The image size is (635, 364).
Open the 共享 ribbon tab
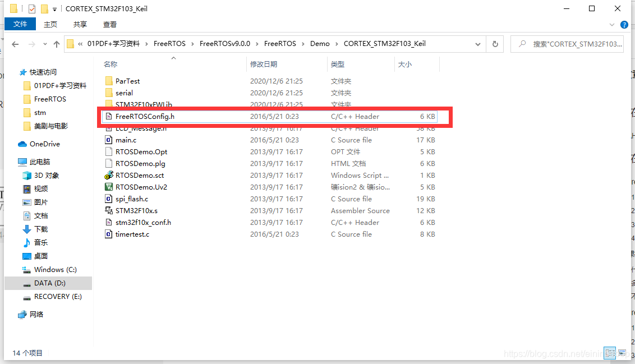point(80,24)
